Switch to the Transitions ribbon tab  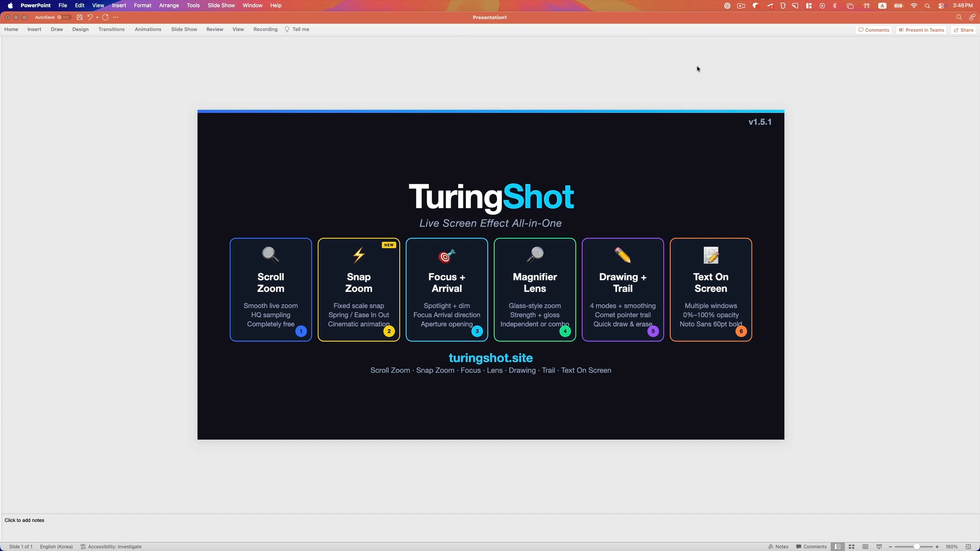click(x=111, y=30)
